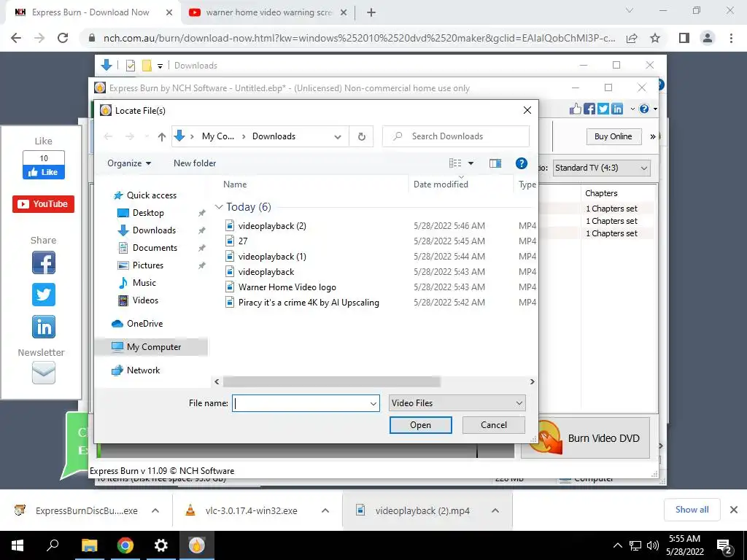This screenshot has width=747, height=560.
Task: Open options for ExpressBurnDiscBu....exe download
Action: click(155, 510)
